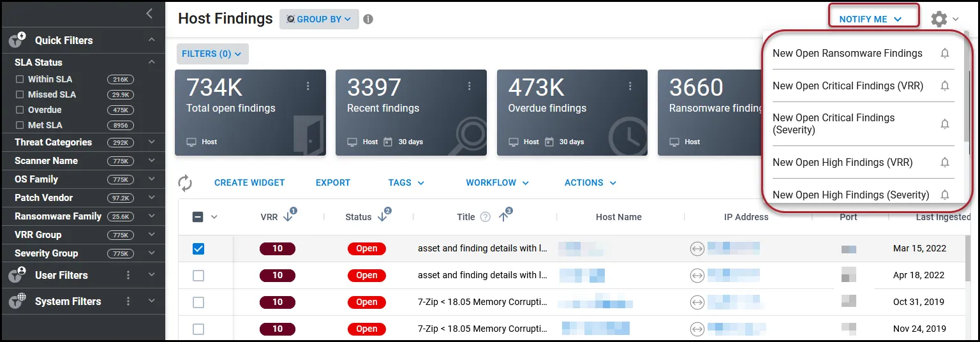980x342 pixels.
Task: Open System Filters three-dot menu
Action: click(128, 301)
